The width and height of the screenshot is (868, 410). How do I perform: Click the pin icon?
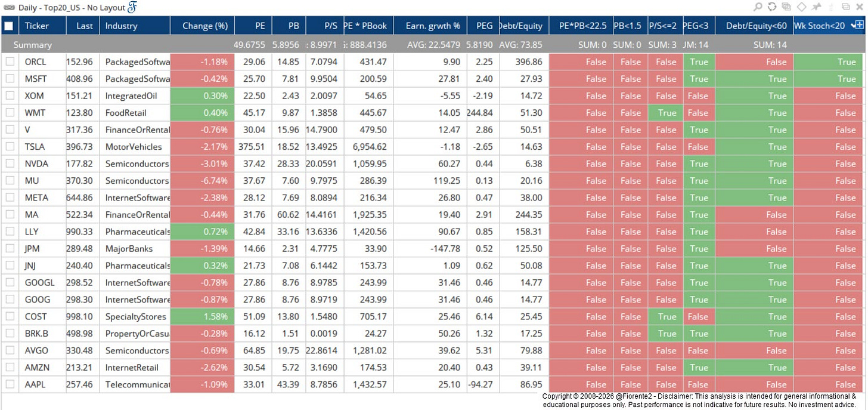click(x=816, y=7)
